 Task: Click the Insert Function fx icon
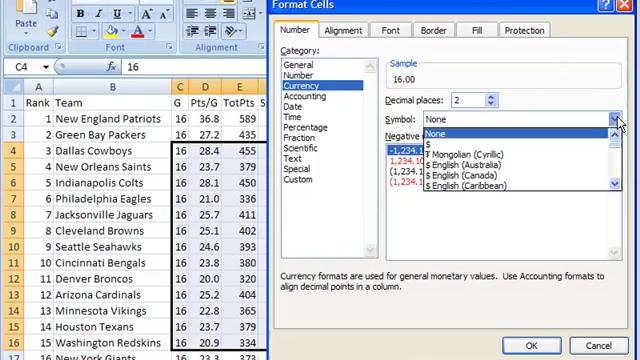pyautogui.click(x=111, y=67)
